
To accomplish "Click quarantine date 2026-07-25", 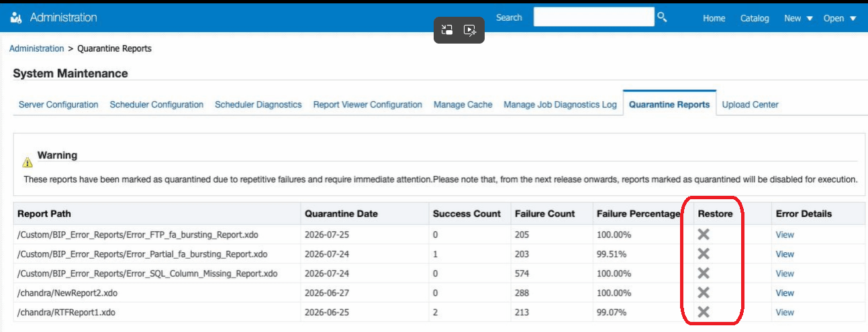I will 327,235.
